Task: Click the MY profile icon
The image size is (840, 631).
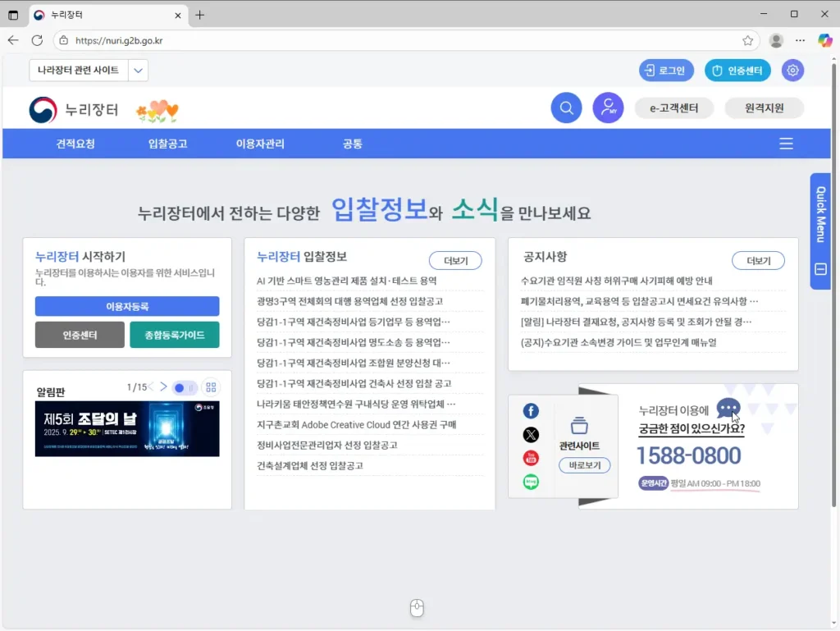Action: coord(608,107)
